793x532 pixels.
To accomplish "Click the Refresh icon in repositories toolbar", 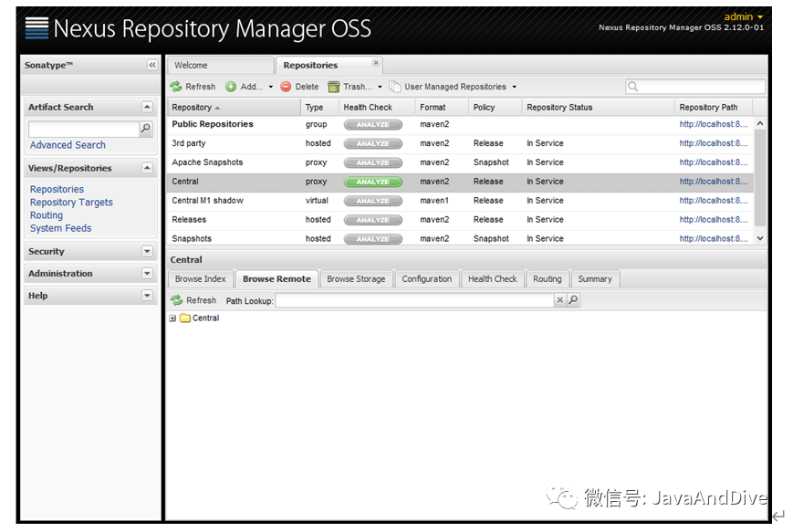I will [x=175, y=87].
